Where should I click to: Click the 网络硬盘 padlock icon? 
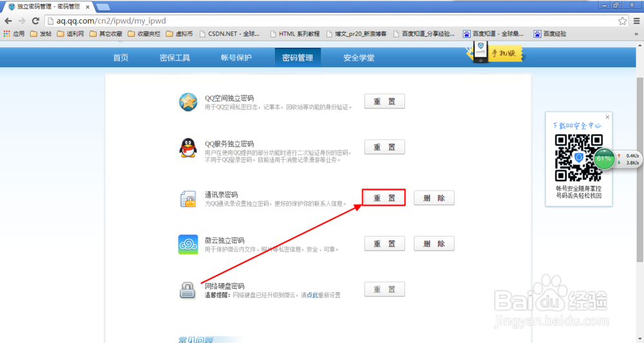click(187, 290)
